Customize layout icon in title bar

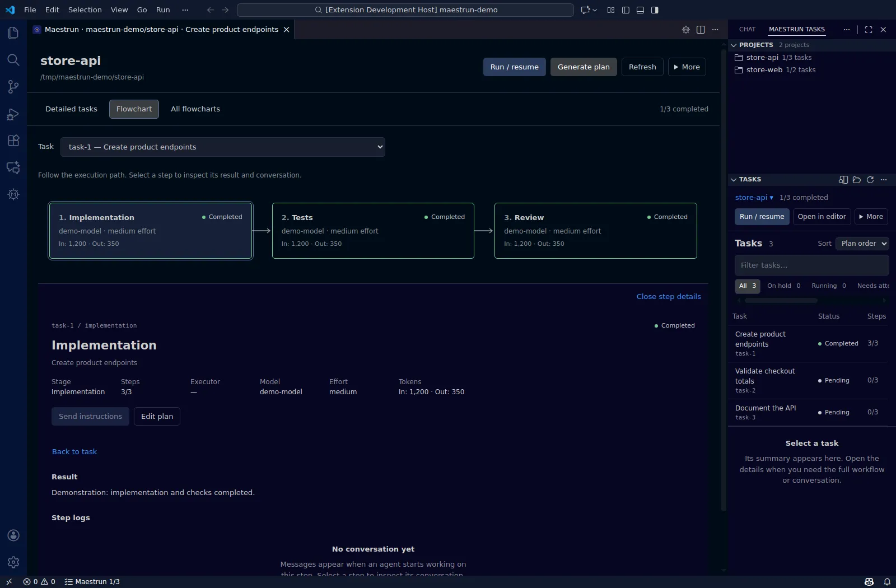(x=611, y=10)
